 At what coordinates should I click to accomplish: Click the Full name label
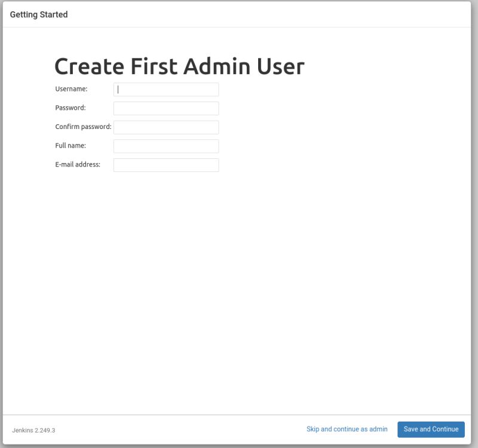click(70, 146)
